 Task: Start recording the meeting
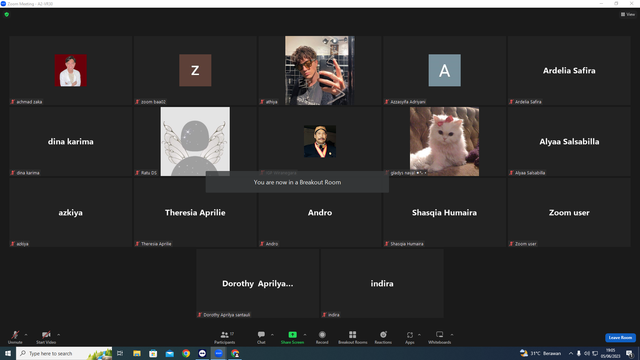pyautogui.click(x=322, y=337)
